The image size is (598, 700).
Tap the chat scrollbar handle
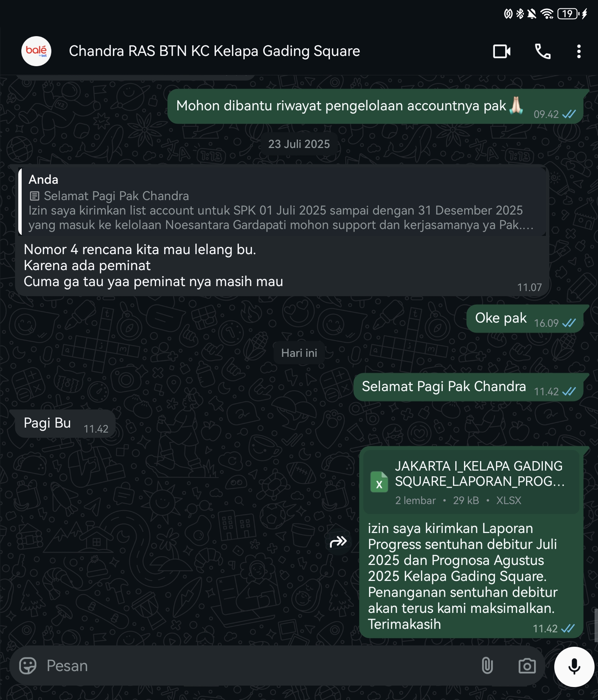596,625
